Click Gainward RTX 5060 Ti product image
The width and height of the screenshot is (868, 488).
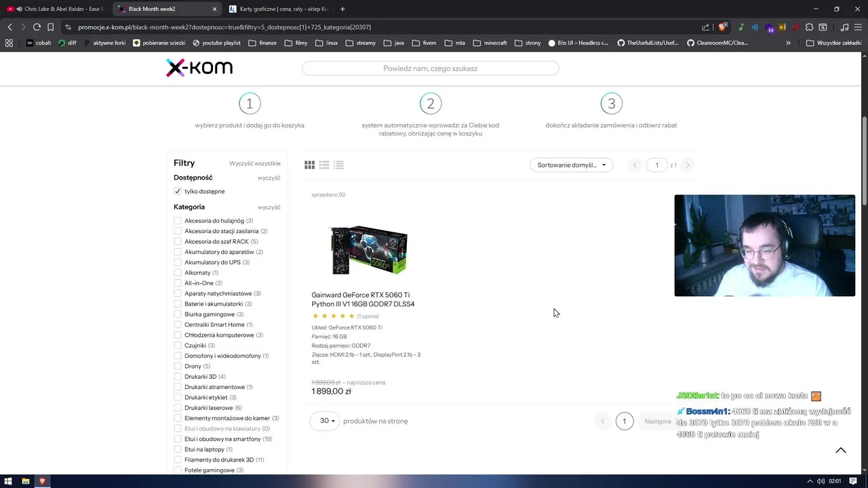coord(368,249)
